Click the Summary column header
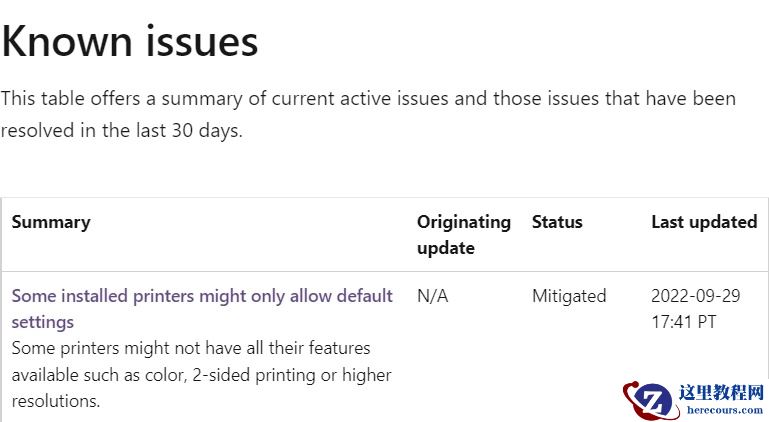Screen dimensions: 769x422 (51, 222)
